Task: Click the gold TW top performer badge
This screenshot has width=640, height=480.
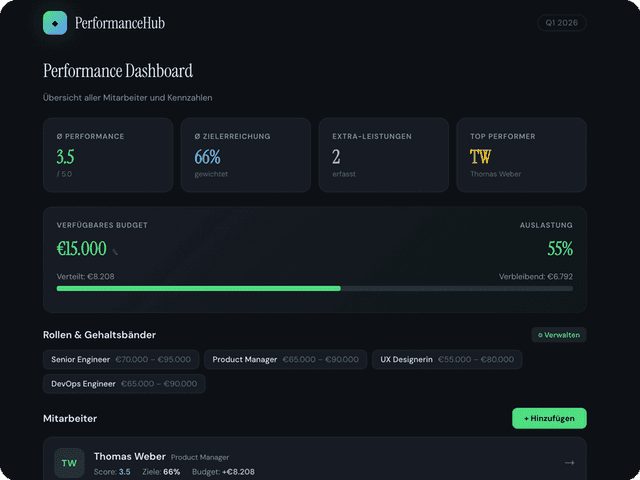Action: [x=480, y=157]
